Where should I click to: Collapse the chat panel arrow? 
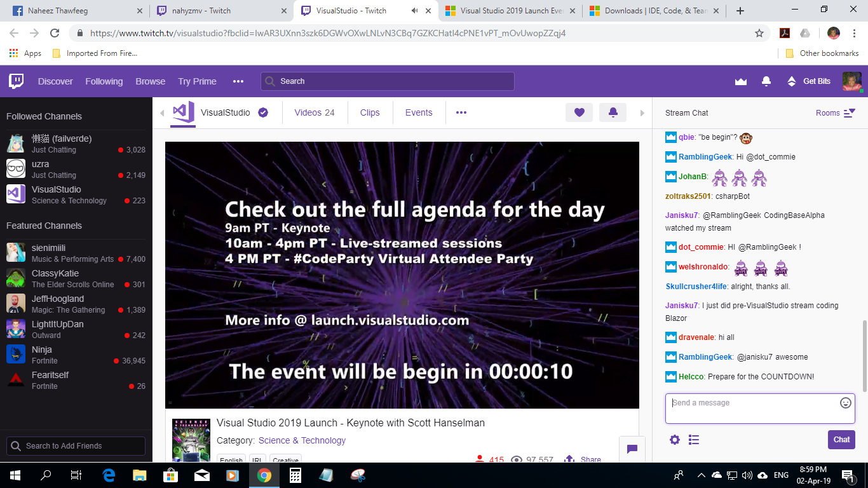642,113
